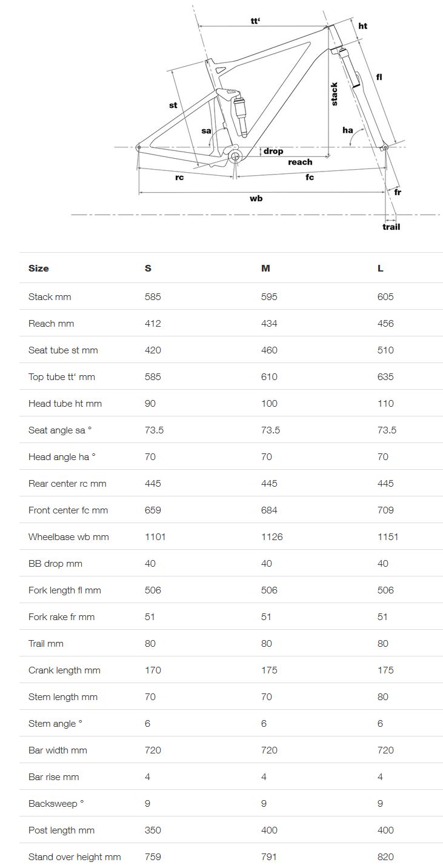The height and width of the screenshot is (868, 443).
Task: Click the "Wheelbase wb mm" row label
Action: [x=68, y=536]
